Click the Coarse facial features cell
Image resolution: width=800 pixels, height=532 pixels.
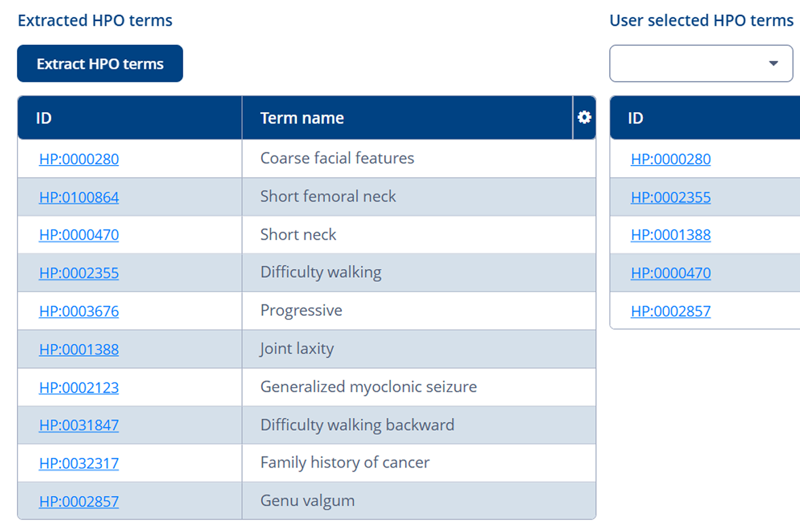337,158
